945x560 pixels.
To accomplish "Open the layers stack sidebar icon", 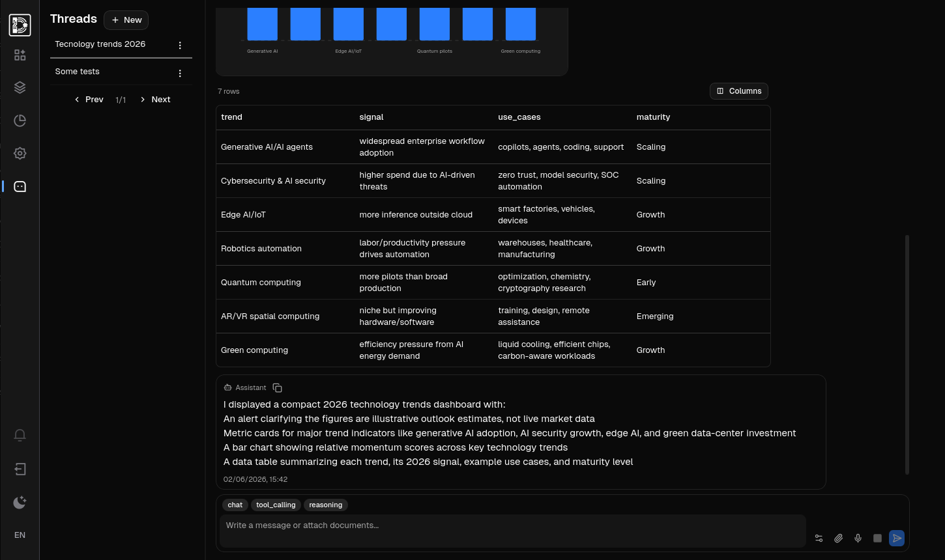I will coord(20,87).
